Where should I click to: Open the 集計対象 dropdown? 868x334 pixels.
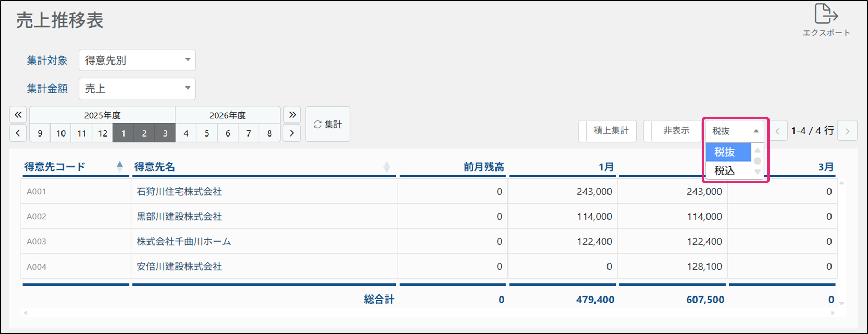tap(137, 60)
